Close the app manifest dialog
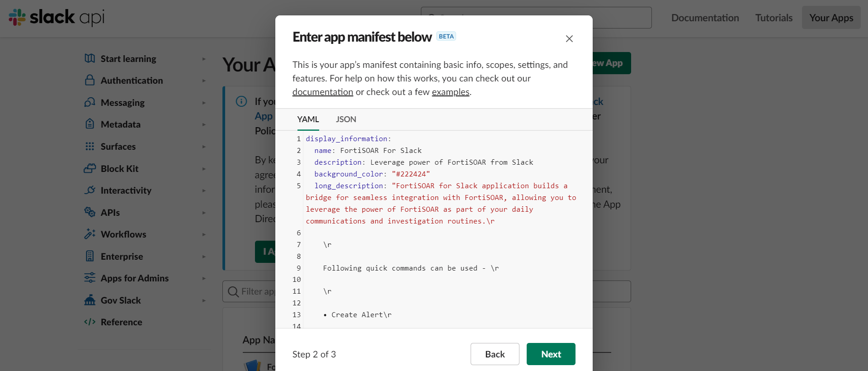868x371 pixels. 569,39
